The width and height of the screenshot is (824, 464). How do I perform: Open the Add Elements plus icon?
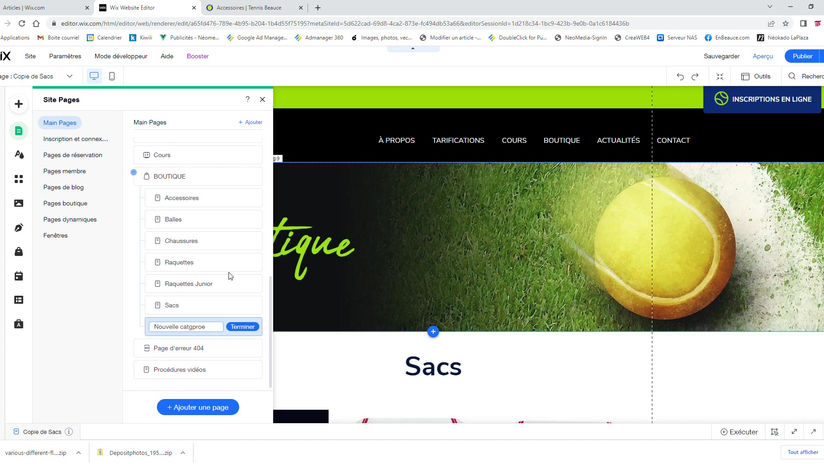click(x=19, y=104)
